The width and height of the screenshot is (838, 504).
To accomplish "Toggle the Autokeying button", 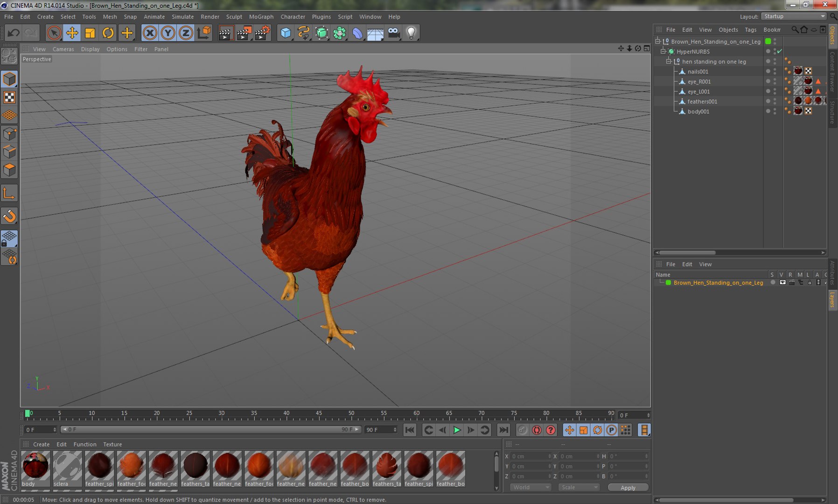I will [537, 430].
